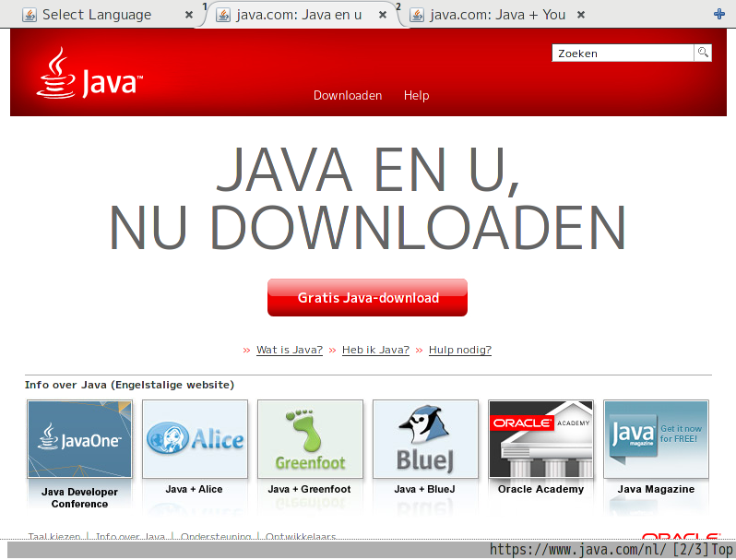Open the Oracle Academy thumbnail image
The height and width of the screenshot is (560, 736).
pos(540,439)
